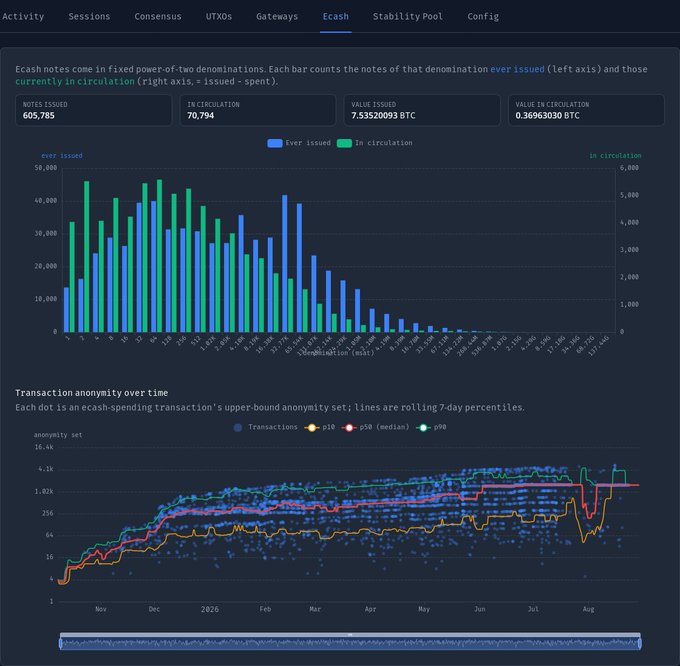Open the UTXOs tab
This screenshot has height=666, width=680.
219,16
